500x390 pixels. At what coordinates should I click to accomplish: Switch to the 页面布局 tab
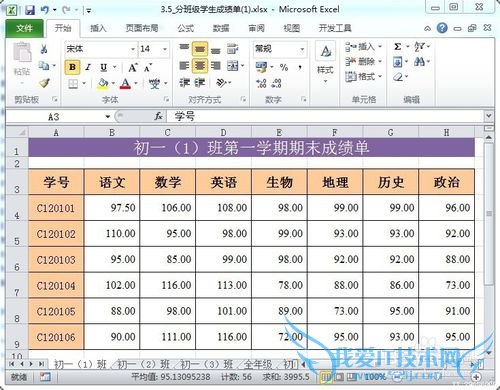pyautogui.click(x=142, y=28)
